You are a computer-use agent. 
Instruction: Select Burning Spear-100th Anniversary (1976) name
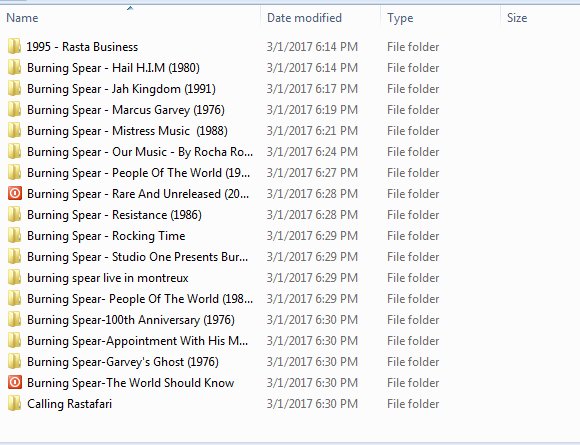pos(131,320)
